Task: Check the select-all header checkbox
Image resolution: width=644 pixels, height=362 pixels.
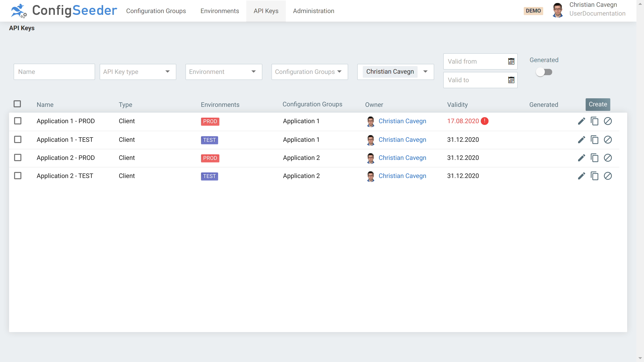Action: click(17, 104)
